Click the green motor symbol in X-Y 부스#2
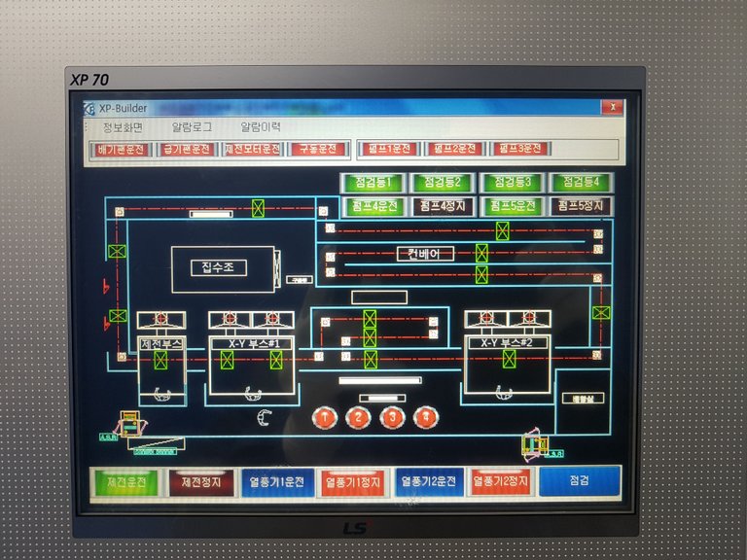 (x=510, y=359)
